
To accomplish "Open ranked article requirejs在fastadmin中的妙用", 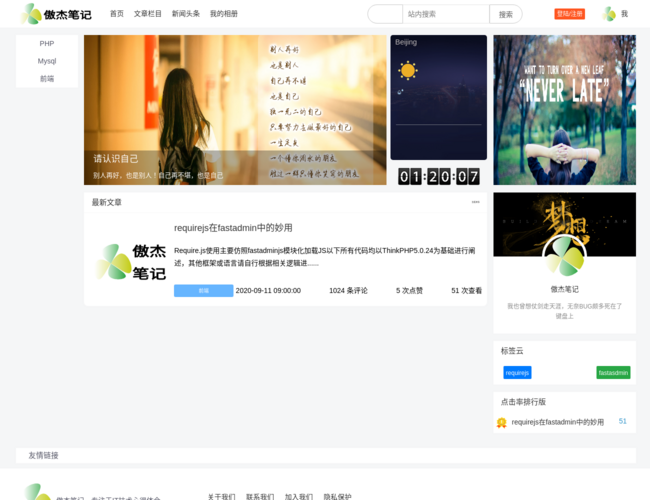I will pyautogui.click(x=558, y=422).
